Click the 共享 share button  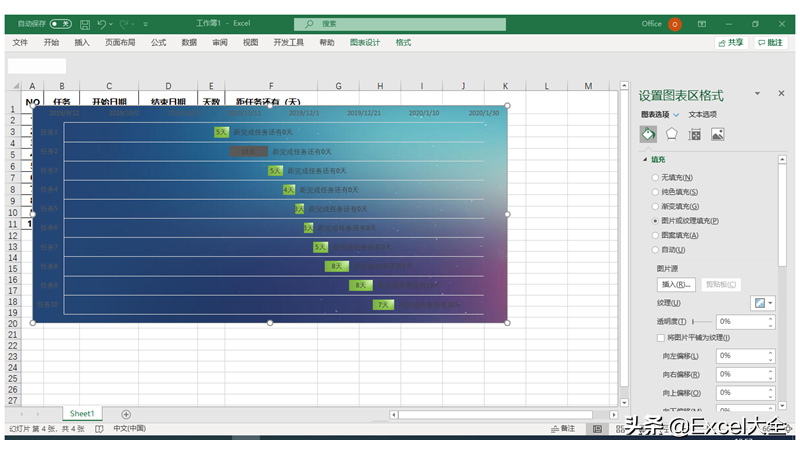[731, 43]
